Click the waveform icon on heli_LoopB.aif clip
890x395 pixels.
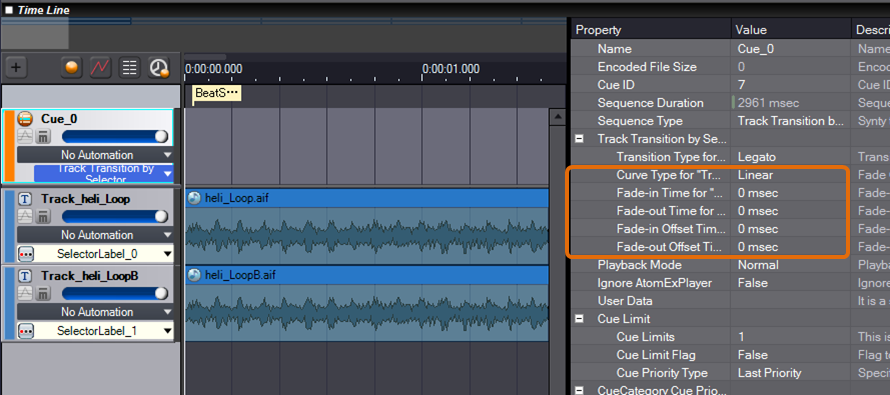[195, 275]
